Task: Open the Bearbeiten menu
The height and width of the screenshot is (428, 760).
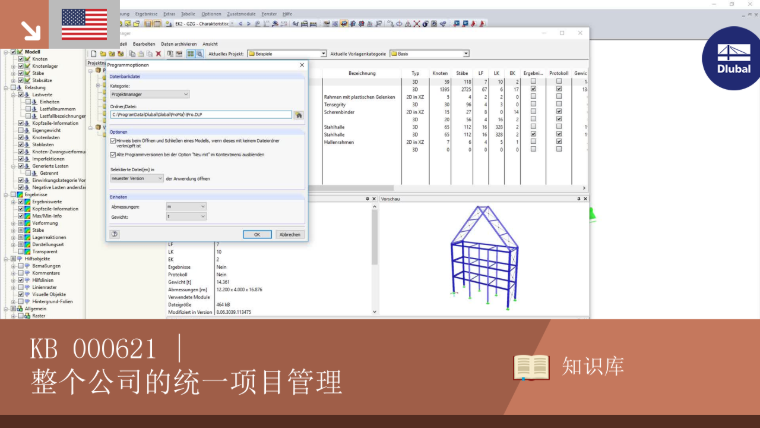Action: pyautogui.click(x=143, y=44)
